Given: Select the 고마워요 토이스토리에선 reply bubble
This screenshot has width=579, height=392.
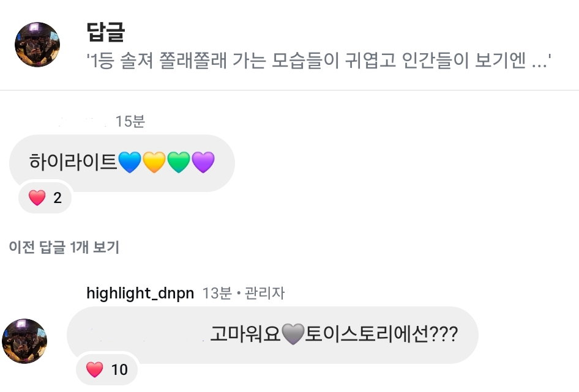Looking at the screenshot, I should tap(272, 335).
